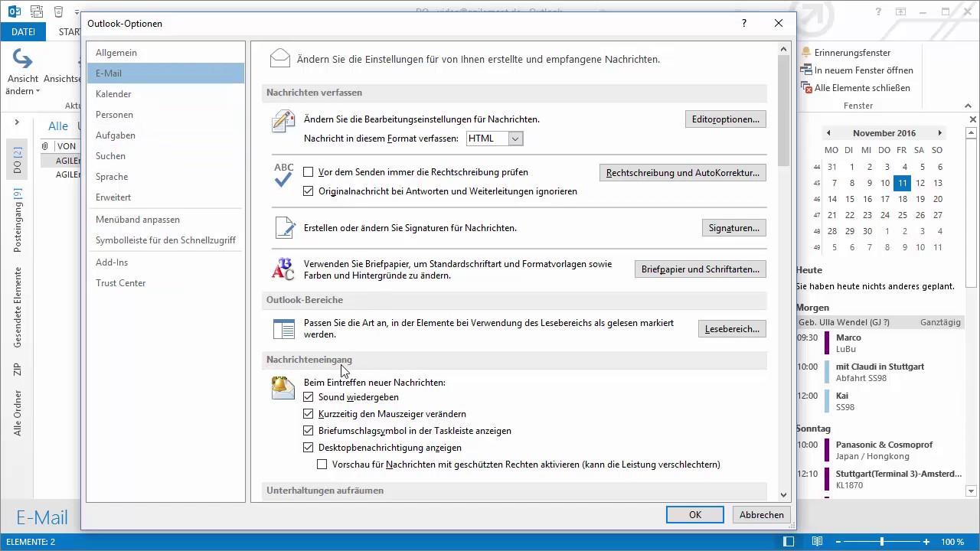Screen dimensions: 980x551
Task: Click Lesebereich button
Action: click(732, 329)
